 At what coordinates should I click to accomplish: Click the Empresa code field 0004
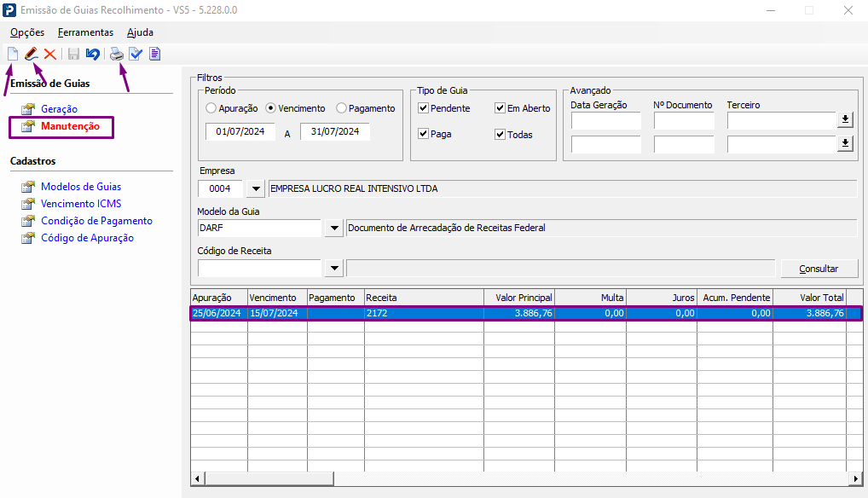click(x=220, y=188)
